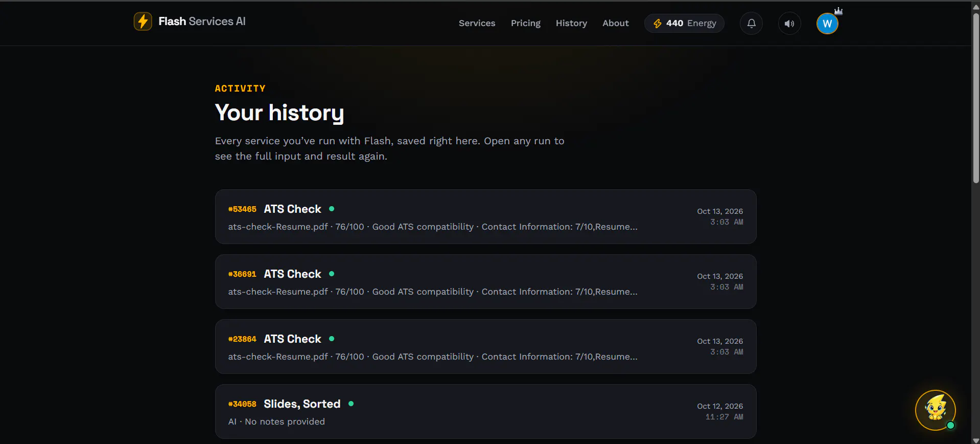Click the 440 Energy balance pill
Viewport: 980px width, 444px height.
coord(684,24)
